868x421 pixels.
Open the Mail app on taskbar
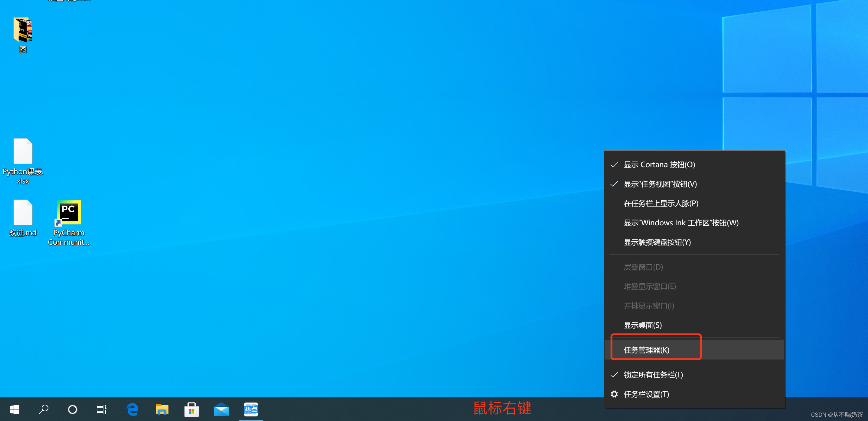point(221,409)
